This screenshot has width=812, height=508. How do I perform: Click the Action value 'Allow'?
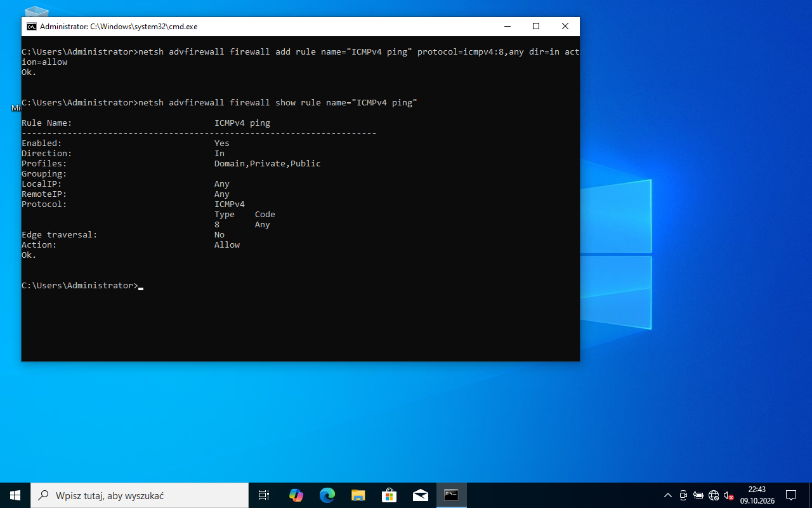point(227,245)
